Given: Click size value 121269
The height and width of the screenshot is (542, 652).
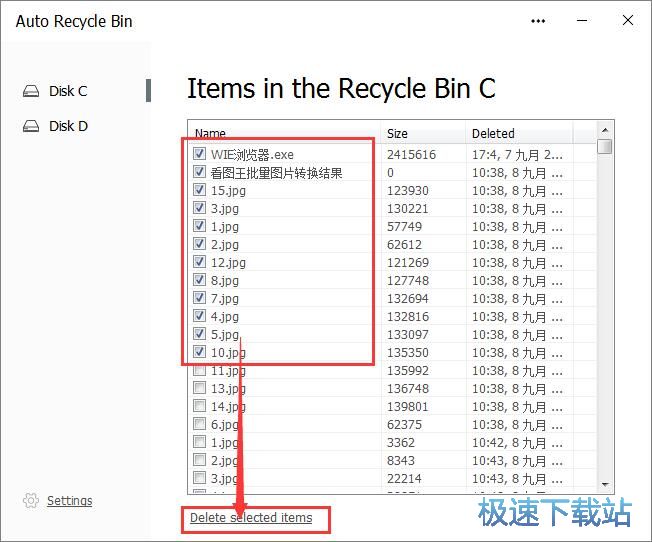Looking at the screenshot, I should (408, 262).
